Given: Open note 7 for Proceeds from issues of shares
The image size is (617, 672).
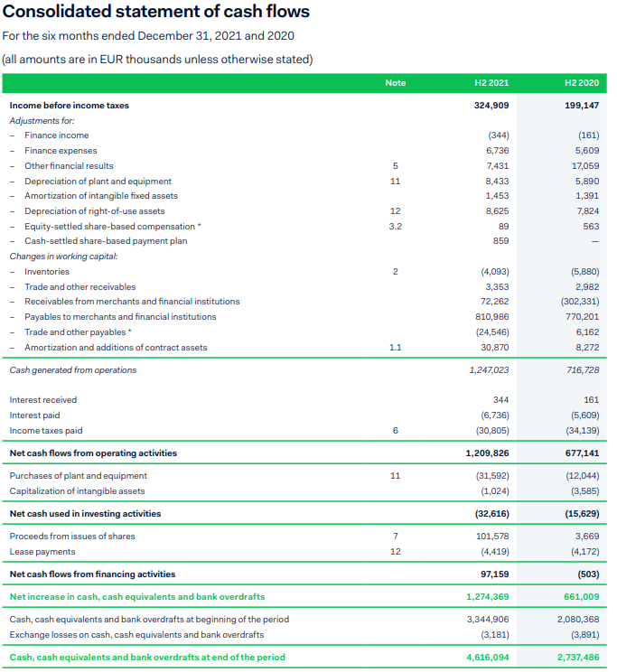Looking at the screenshot, I should click(395, 537).
